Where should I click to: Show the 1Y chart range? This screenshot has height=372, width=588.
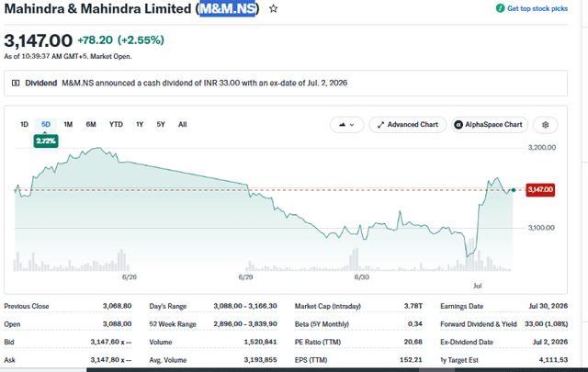tap(140, 125)
